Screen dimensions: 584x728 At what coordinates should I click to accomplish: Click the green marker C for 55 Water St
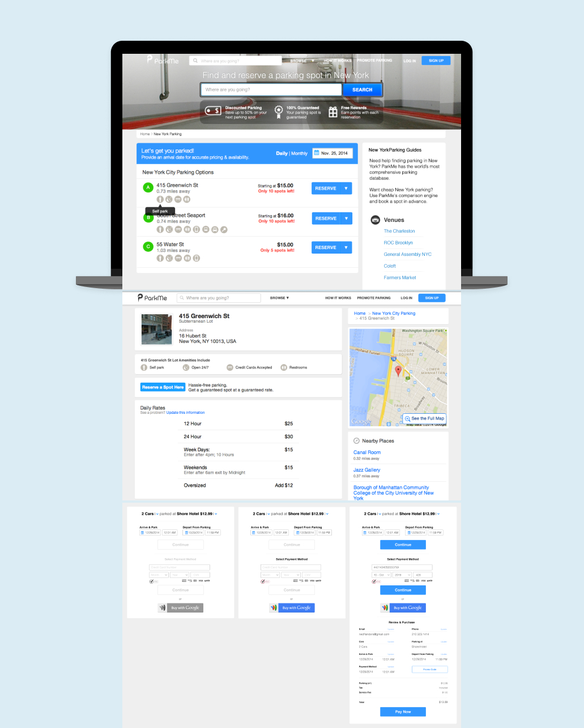[148, 247]
